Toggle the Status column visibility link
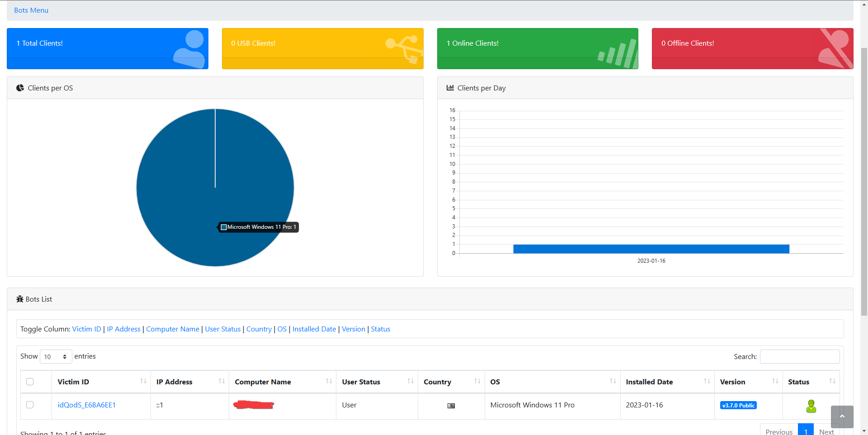This screenshot has height=435, width=868. 381,329
